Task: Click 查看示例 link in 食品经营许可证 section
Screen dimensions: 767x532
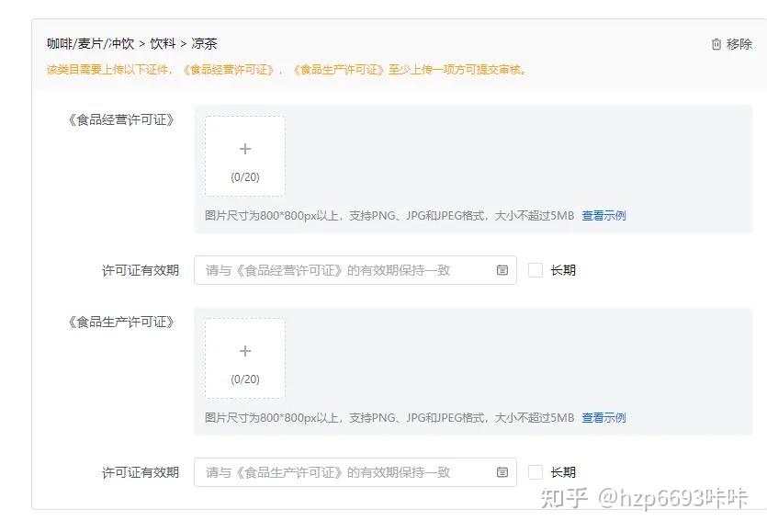Action: (x=603, y=216)
